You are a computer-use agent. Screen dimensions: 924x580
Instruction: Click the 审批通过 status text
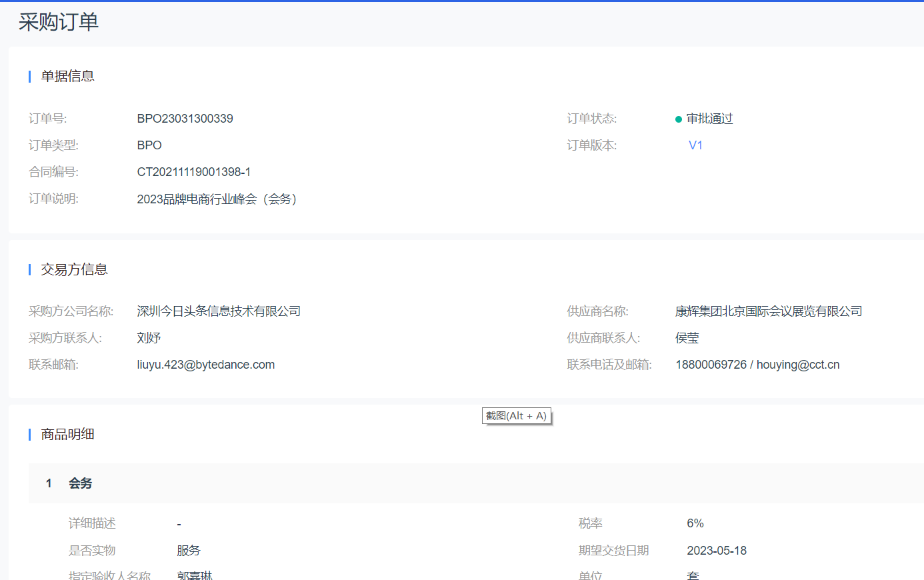709,119
